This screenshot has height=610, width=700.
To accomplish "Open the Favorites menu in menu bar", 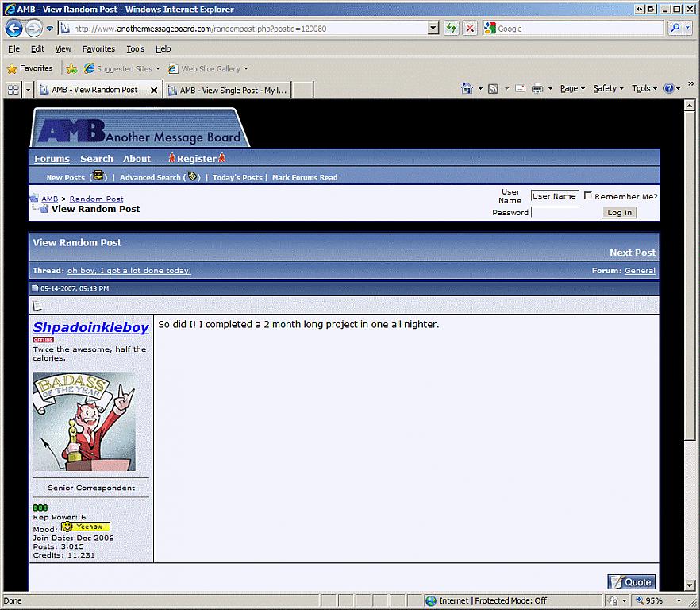I will coord(98,49).
